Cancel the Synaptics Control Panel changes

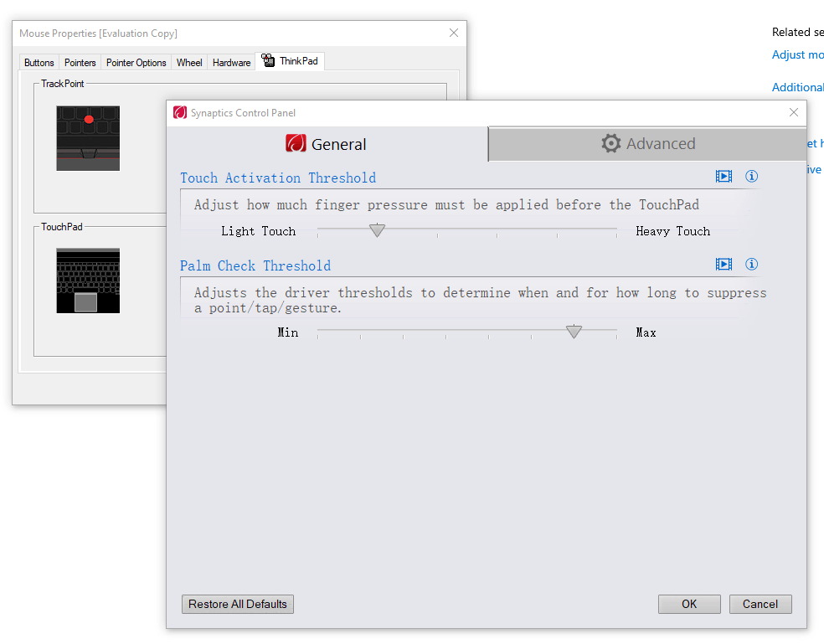760,604
